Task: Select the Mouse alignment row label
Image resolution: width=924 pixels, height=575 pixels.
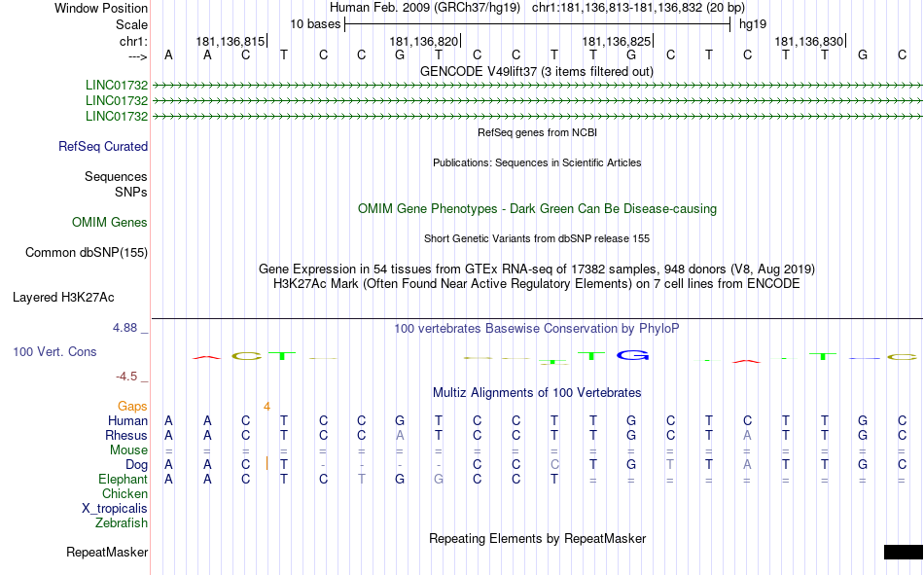Action: [x=128, y=449]
